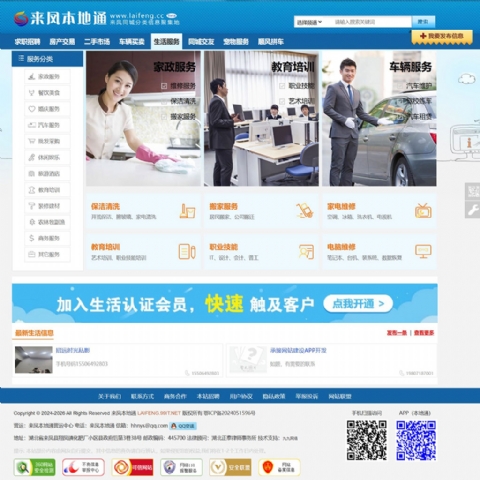Click the 汽车服务 car icon in sidebar

(32, 125)
